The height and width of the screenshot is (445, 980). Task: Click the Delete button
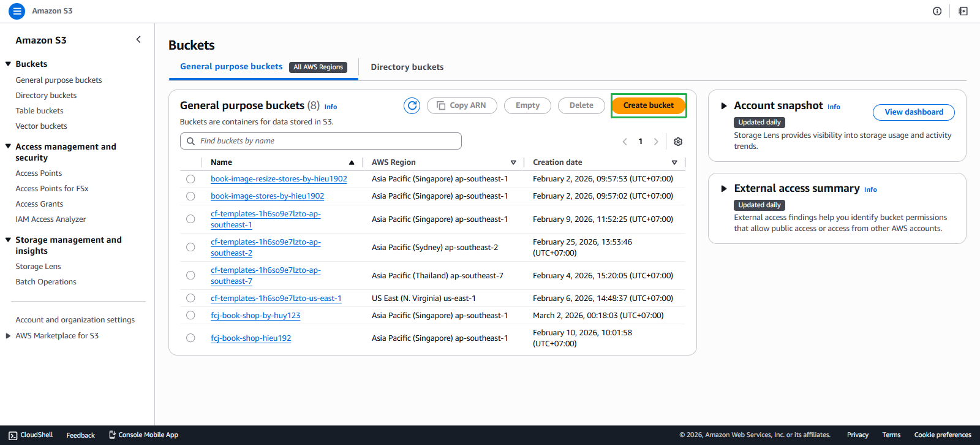coord(581,105)
